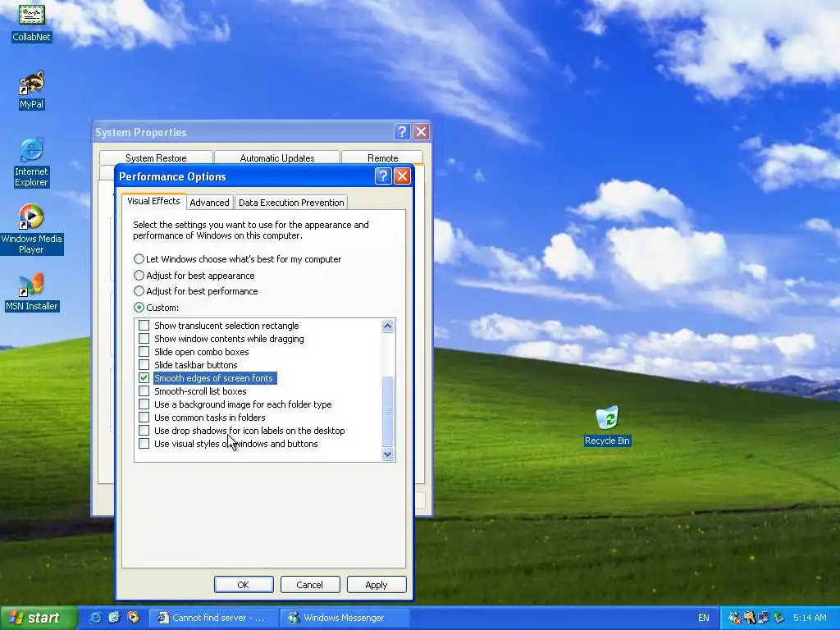This screenshot has height=630, width=840.
Task: Select the MSN Installer desktop icon
Action: 32,293
